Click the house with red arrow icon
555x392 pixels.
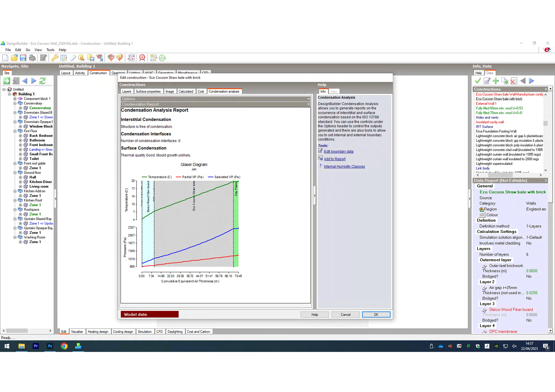click(111, 58)
